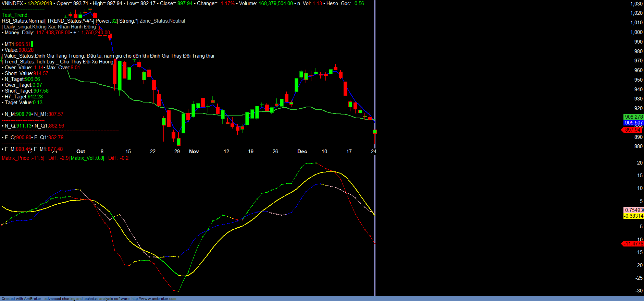
Task: Click the green 908.278 price axis label
Action: (x=633, y=117)
